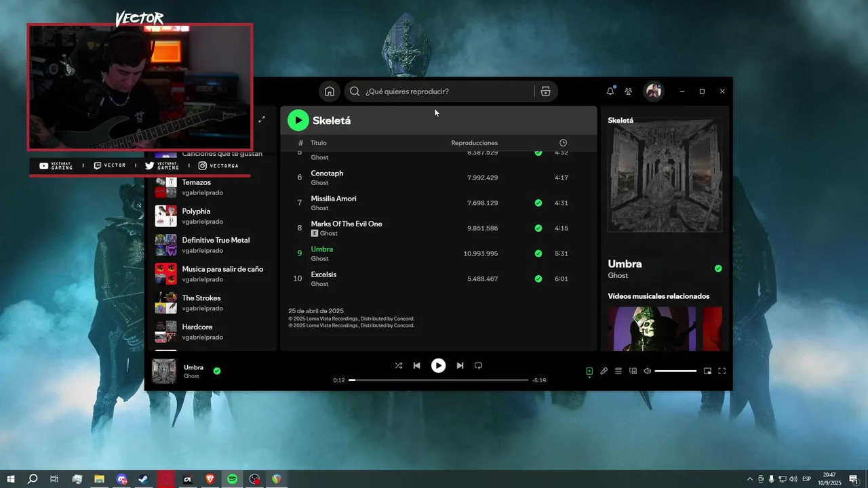
Task: Show hidden system tray icons
Action: click(x=750, y=479)
